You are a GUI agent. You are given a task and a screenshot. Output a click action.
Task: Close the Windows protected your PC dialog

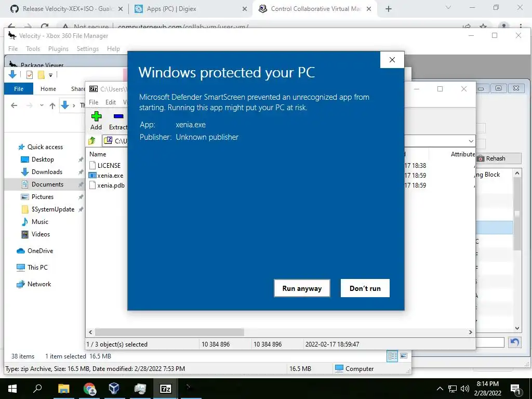click(392, 60)
